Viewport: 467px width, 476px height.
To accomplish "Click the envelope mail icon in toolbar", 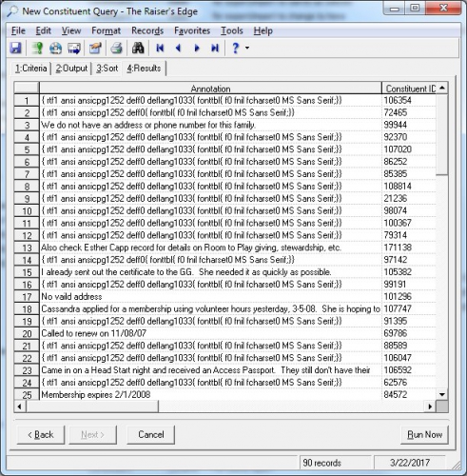I will coord(74,49).
